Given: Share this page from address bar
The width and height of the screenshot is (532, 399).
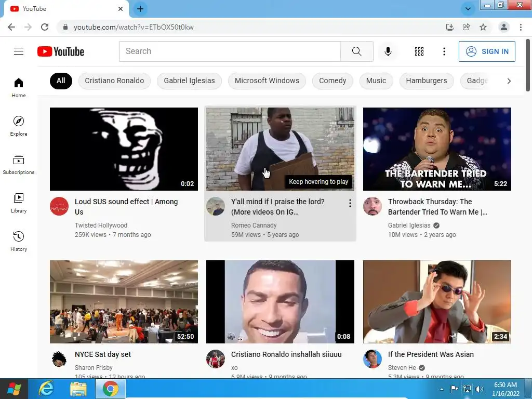Looking at the screenshot, I should pos(466,27).
